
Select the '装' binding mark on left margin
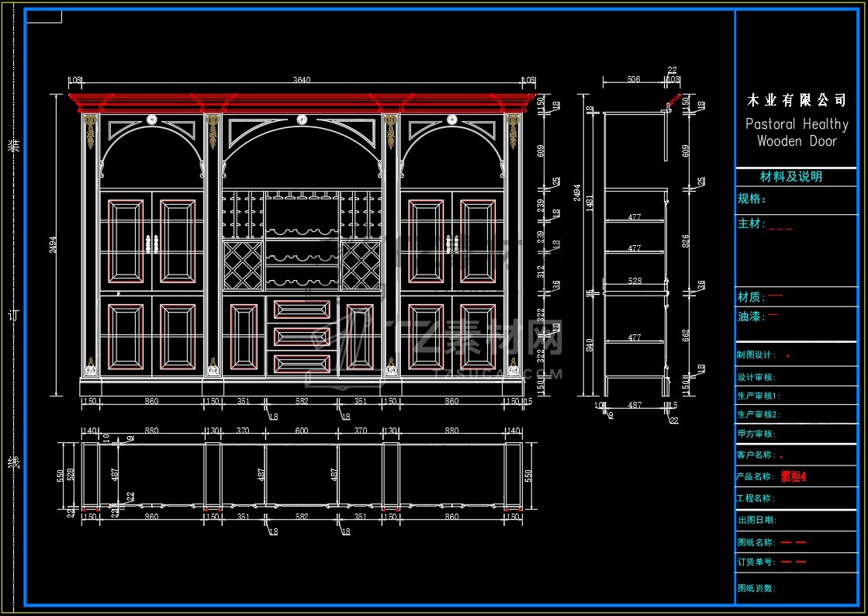pos(13,146)
